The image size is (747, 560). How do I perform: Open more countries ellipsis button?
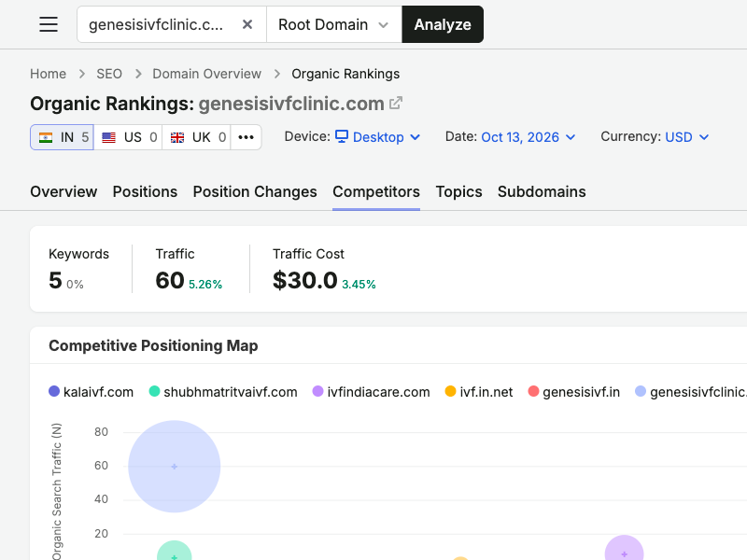pos(246,137)
